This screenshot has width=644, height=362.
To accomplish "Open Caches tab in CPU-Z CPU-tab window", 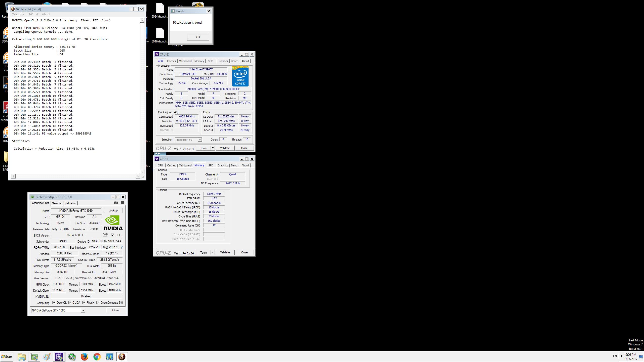I will tap(172, 61).
